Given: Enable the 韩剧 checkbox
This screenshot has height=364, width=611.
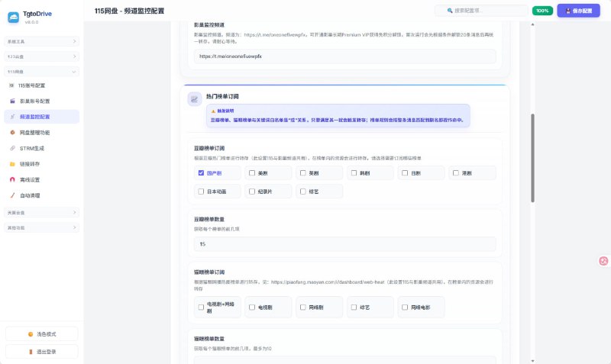Looking at the screenshot, I should 354,173.
